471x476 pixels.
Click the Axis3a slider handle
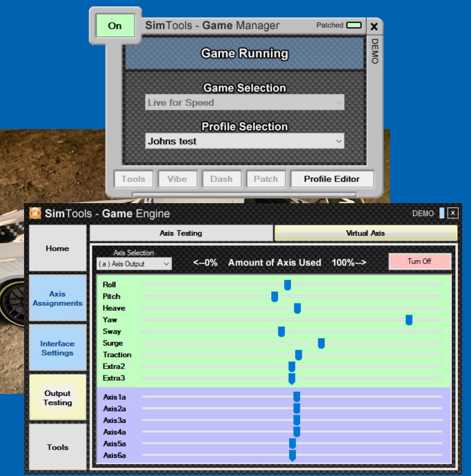(297, 421)
